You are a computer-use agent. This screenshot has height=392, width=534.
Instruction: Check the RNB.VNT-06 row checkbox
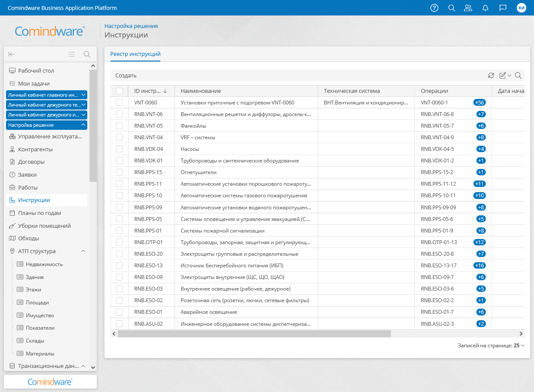pyautogui.click(x=120, y=114)
